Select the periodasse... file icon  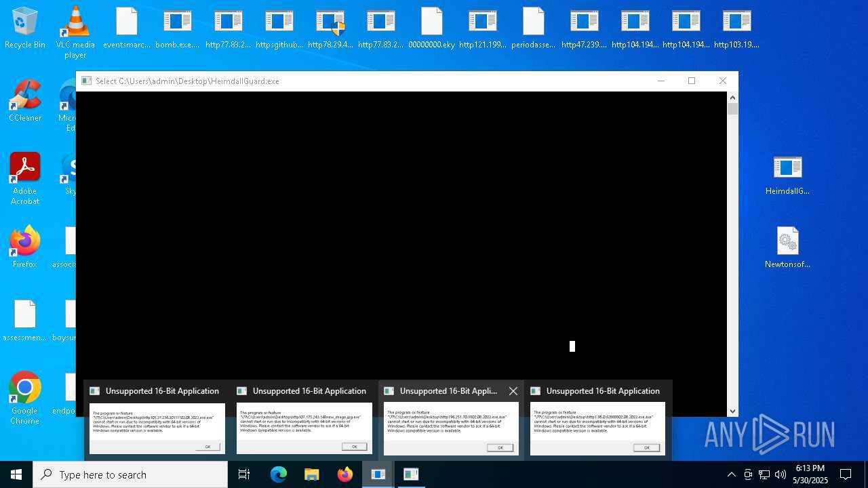coord(534,28)
